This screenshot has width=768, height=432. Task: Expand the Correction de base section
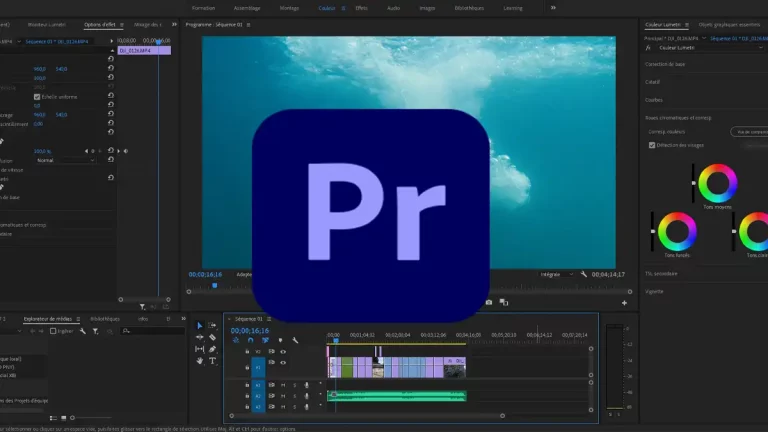(666, 64)
